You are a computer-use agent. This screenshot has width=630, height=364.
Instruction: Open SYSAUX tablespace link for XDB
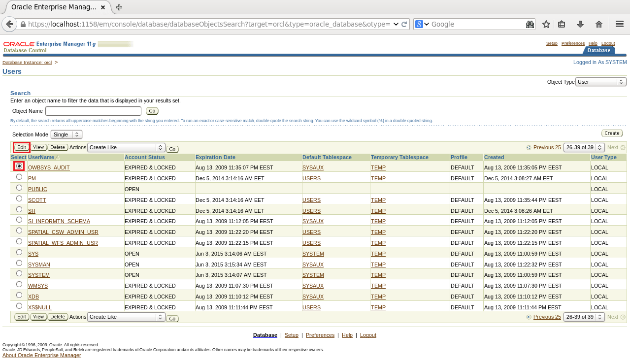pos(313,297)
